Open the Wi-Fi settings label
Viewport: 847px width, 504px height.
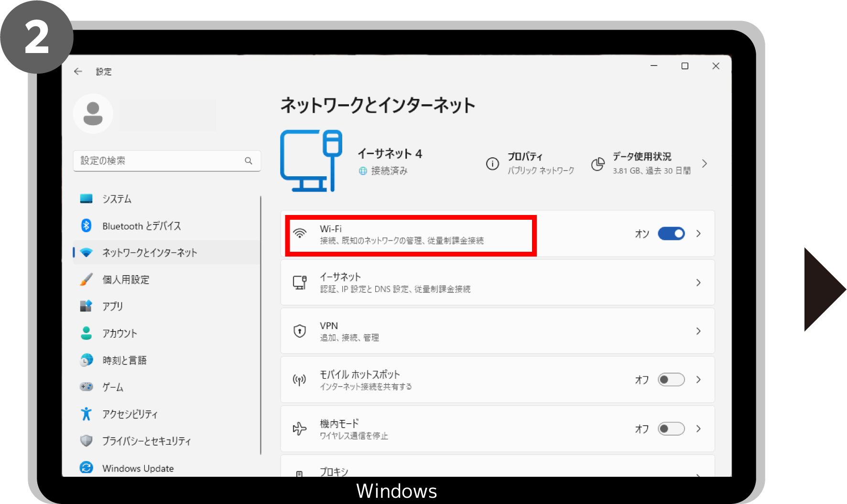coord(331,229)
